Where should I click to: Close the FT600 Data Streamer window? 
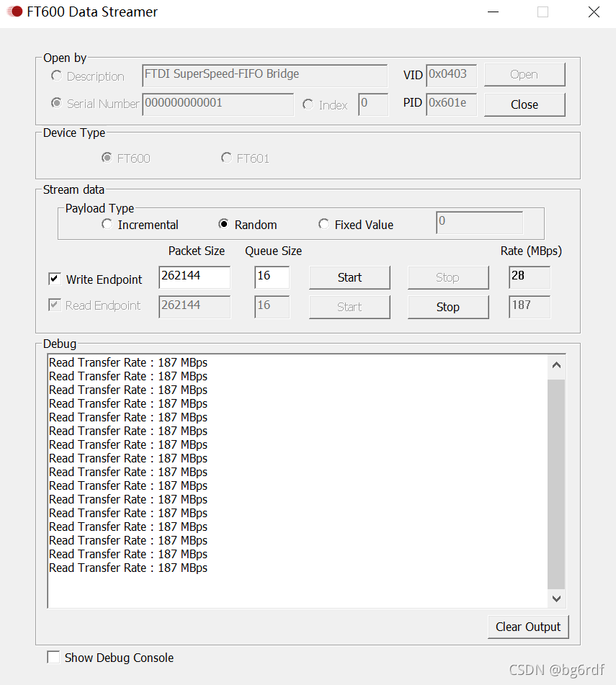pyautogui.click(x=594, y=12)
